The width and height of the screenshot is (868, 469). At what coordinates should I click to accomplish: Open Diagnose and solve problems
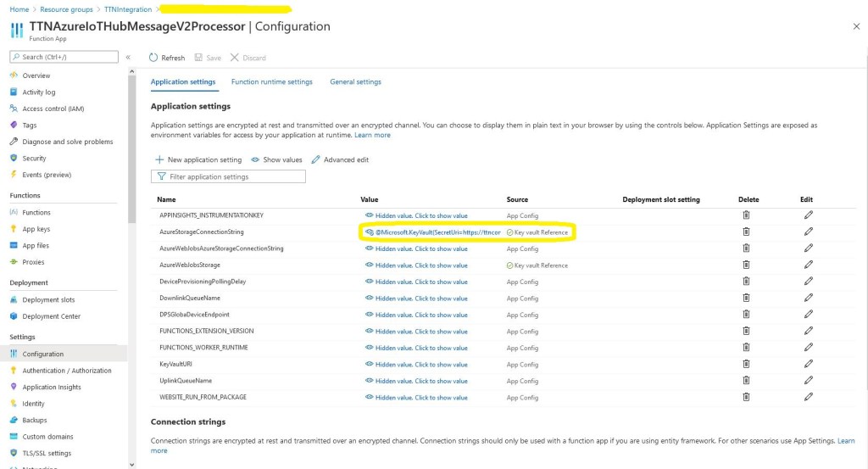pyautogui.click(x=67, y=142)
